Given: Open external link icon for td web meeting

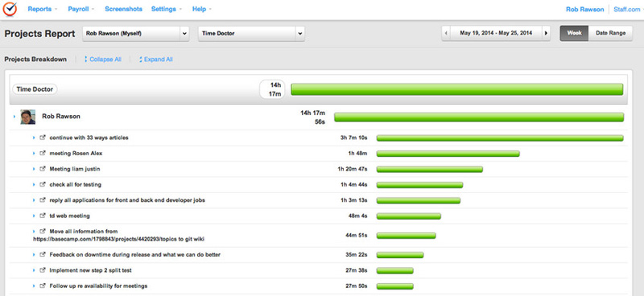Looking at the screenshot, I should coord(43,216).
